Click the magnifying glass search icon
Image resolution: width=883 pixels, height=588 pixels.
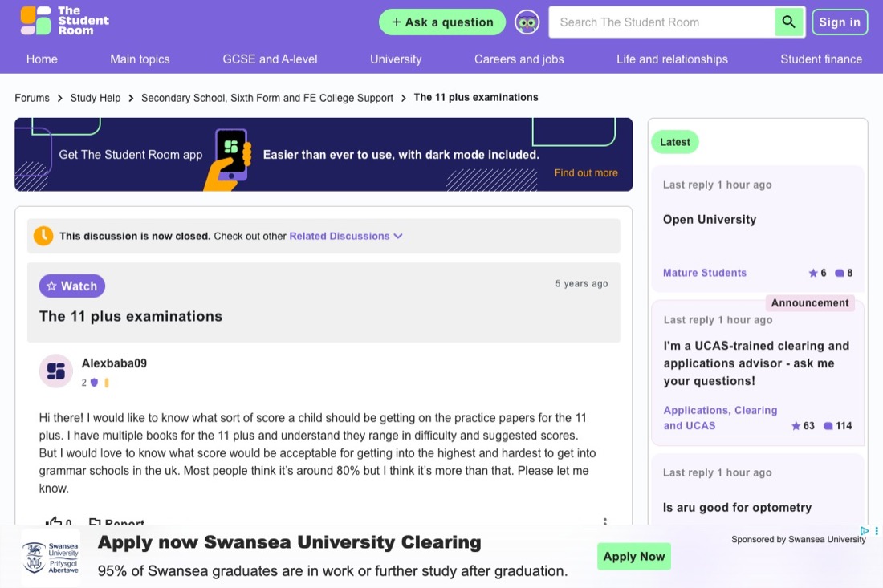click(x=788, y=22)
